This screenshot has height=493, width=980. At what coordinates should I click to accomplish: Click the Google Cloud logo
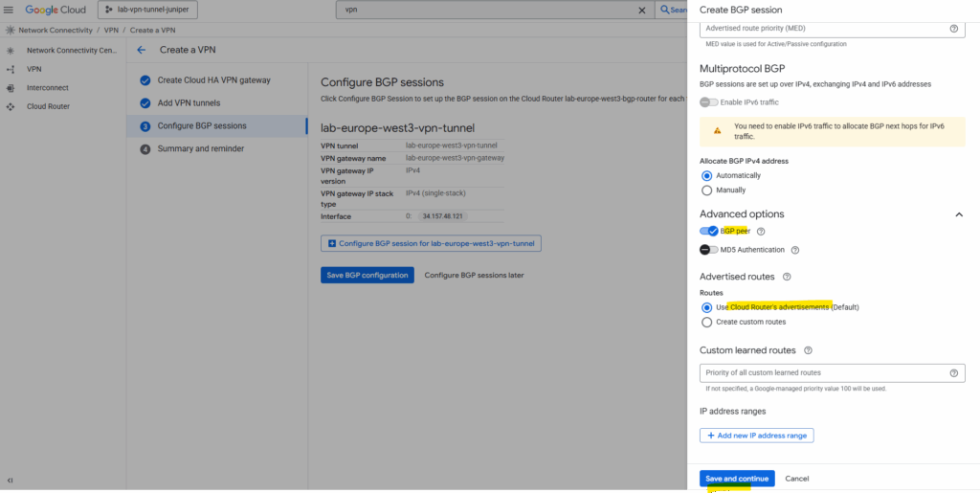click(56, 10)
